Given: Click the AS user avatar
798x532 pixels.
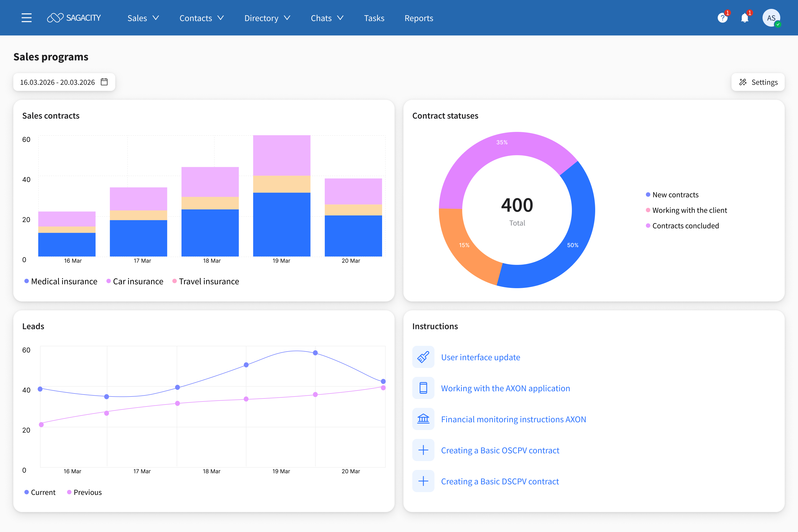Looking at the screenshot, I should pyautogui.click(x=771, y=18).
